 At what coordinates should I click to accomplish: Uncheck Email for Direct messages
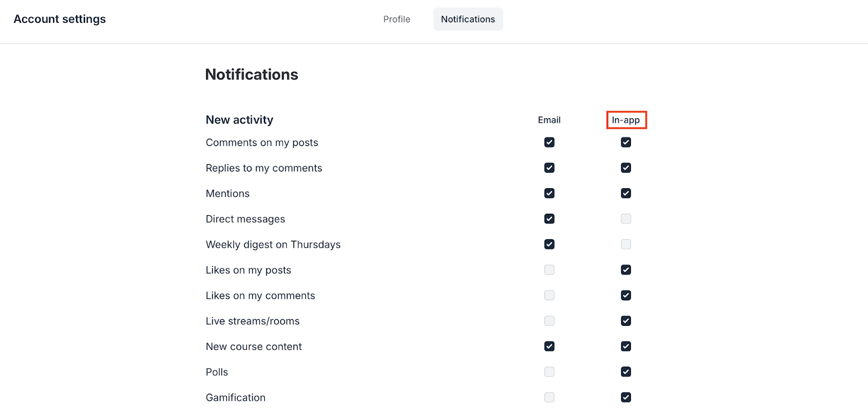click(x=549, y=219)
